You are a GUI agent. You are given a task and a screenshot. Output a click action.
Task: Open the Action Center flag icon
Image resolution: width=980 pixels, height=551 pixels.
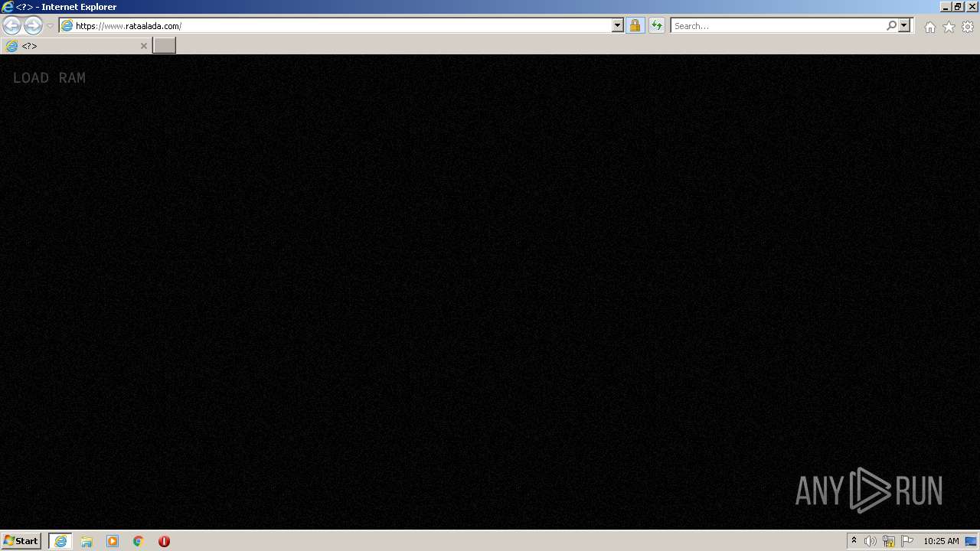click(907, 541)
